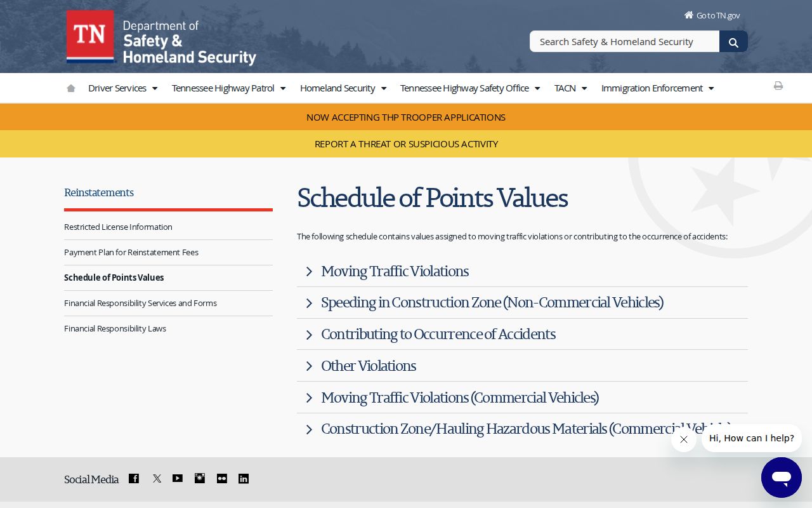Open the chat messenger launcher button
Viewport: 812px width, 508px height.
(x=782, y=478)
